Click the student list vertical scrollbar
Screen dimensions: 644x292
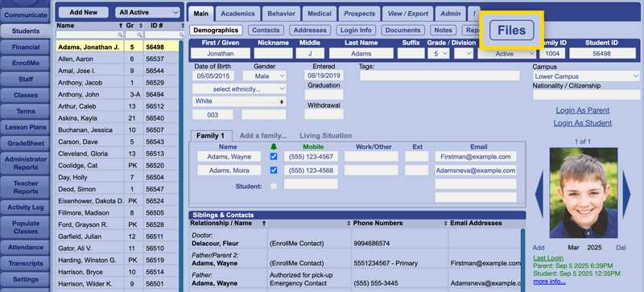pyautogui.click(x=181, y=166)
